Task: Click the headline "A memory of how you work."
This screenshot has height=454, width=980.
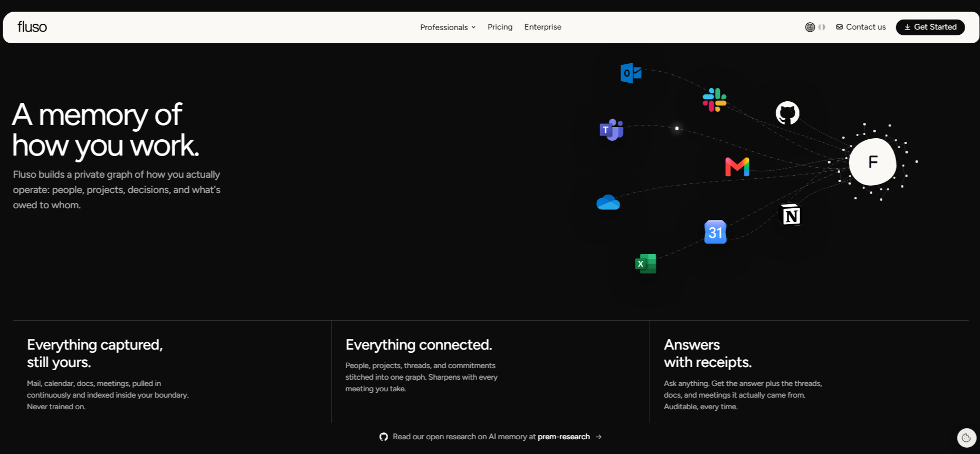Action: (106, 130)
